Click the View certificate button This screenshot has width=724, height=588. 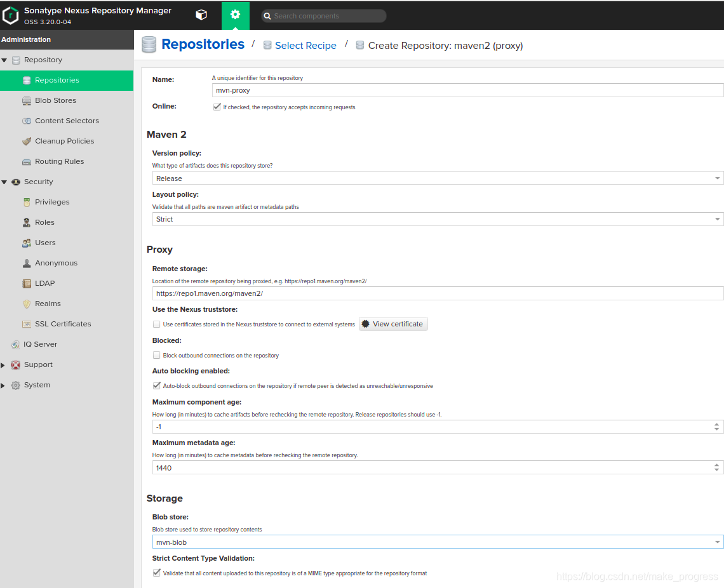click(x=393, y=324)
